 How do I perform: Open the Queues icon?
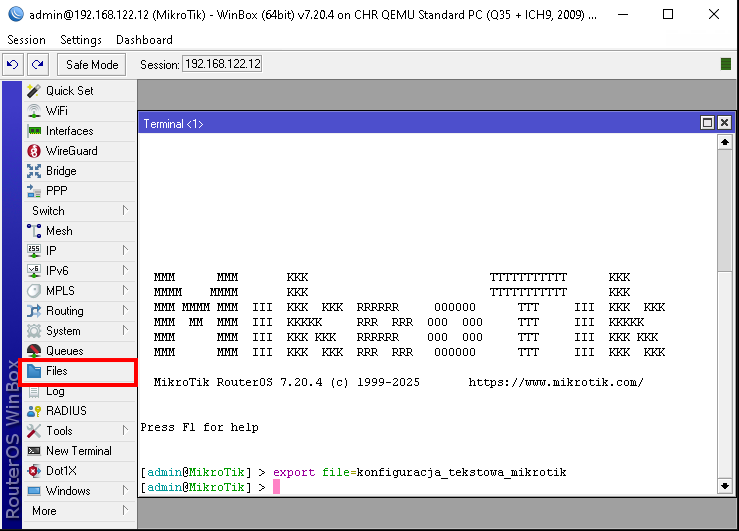[x=34, y=351]
